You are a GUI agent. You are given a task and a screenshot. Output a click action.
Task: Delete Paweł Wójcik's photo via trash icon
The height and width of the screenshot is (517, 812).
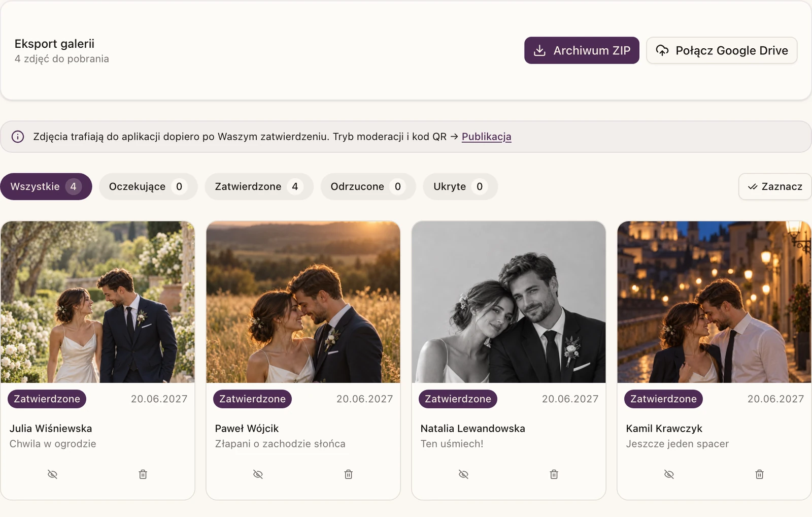pos(349,474)
